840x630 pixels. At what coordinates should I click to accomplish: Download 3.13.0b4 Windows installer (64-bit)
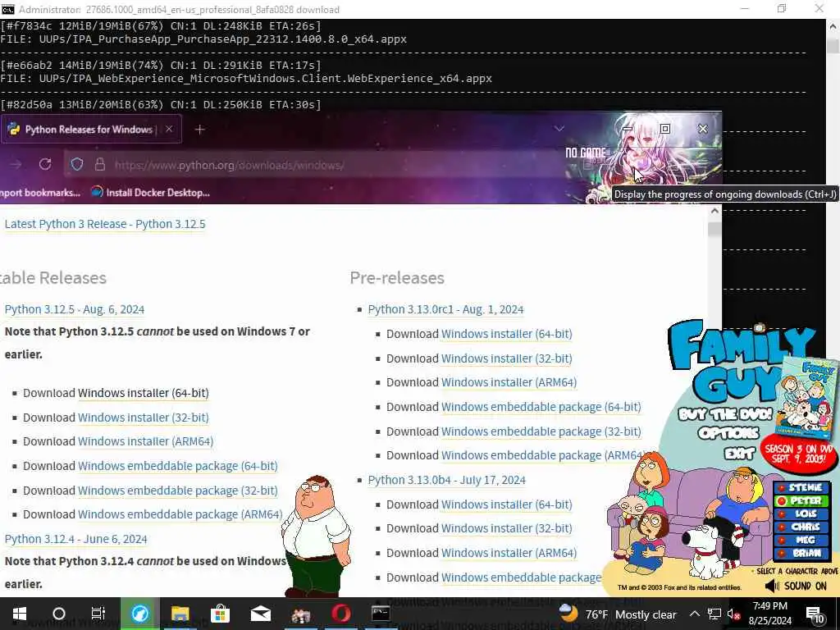pos(506,504)
